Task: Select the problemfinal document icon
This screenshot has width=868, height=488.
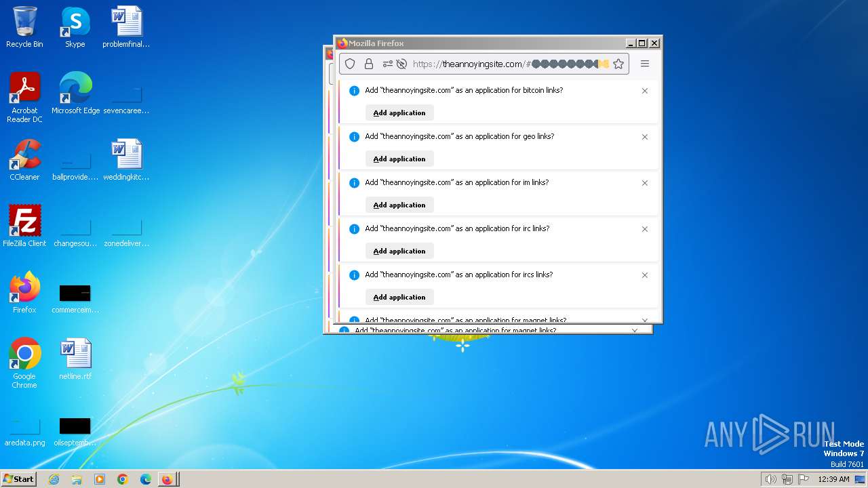Action: click(x=126, y=27)
